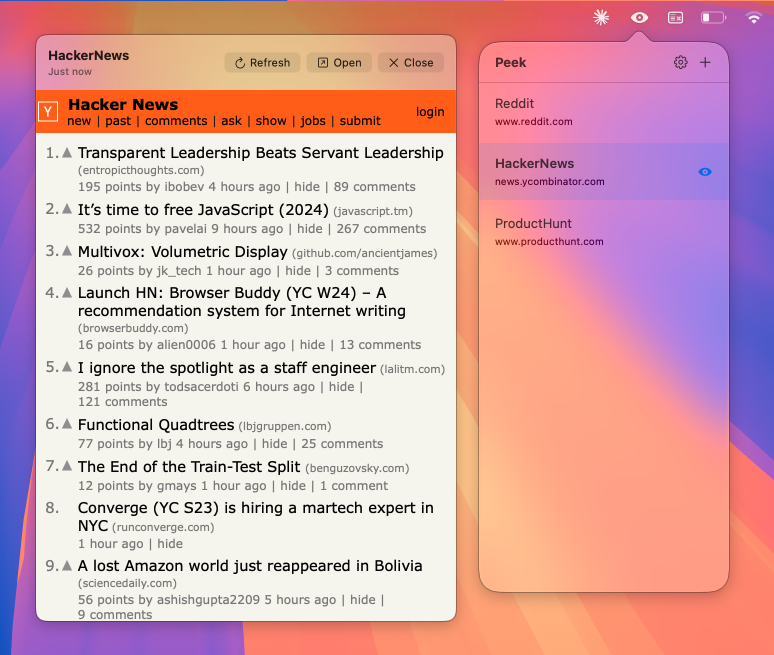Open user ibobev profile
774x655 pixels.
tap(184, 187)
